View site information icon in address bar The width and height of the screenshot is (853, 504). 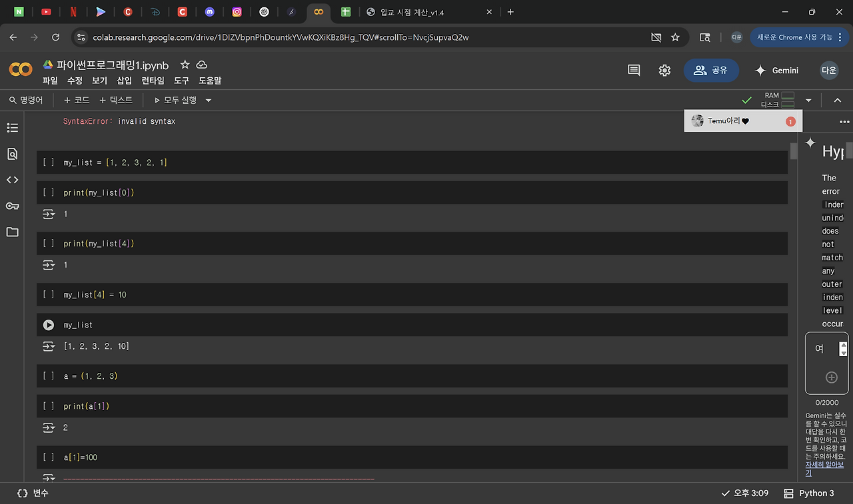(x=81, y=37)
